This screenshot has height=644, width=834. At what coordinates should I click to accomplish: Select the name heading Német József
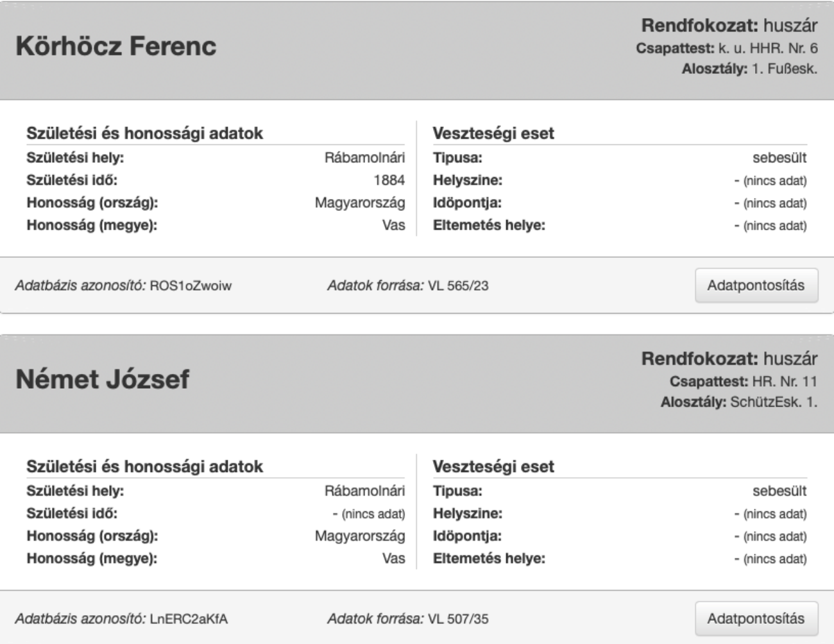click(103, 379)
